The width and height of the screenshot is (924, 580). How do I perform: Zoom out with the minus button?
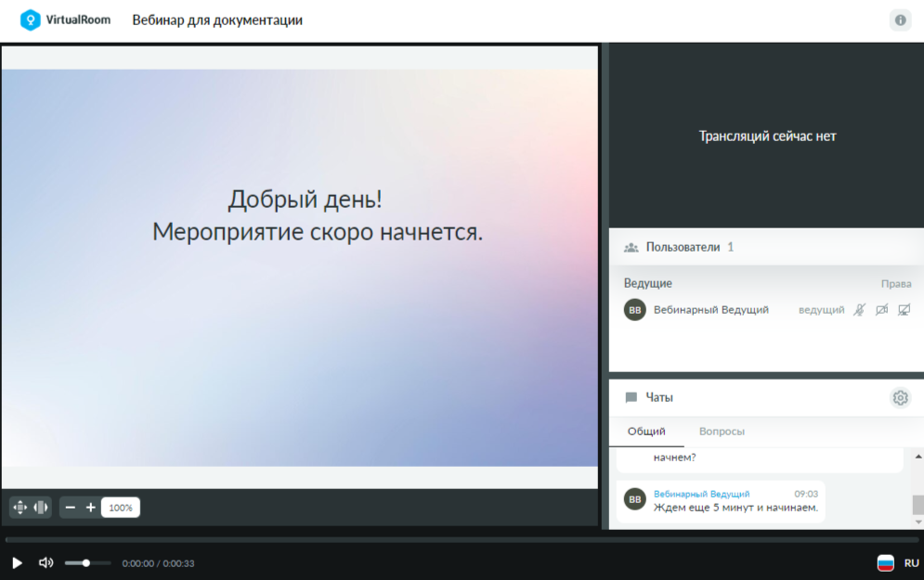[71, 508]
